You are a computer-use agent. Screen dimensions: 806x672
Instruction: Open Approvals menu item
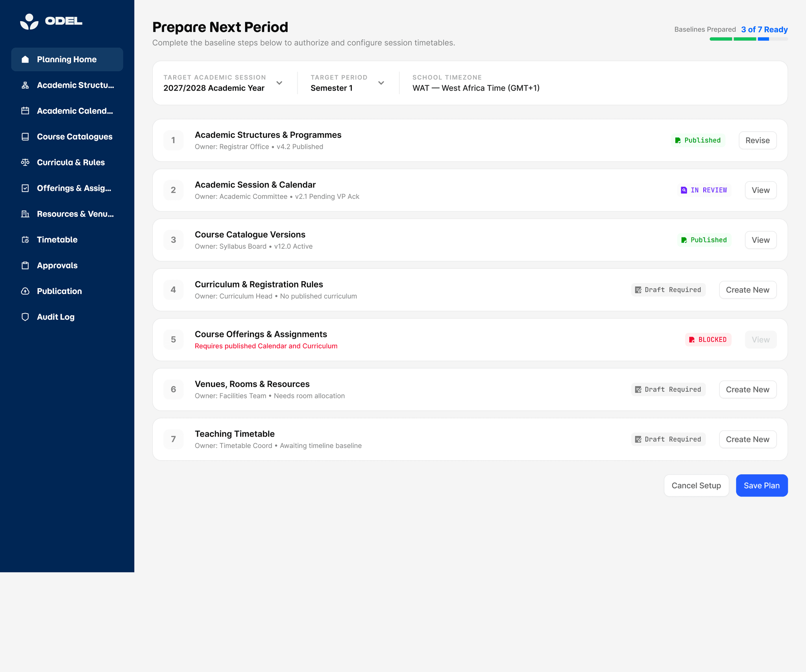(x=67, y=265)
